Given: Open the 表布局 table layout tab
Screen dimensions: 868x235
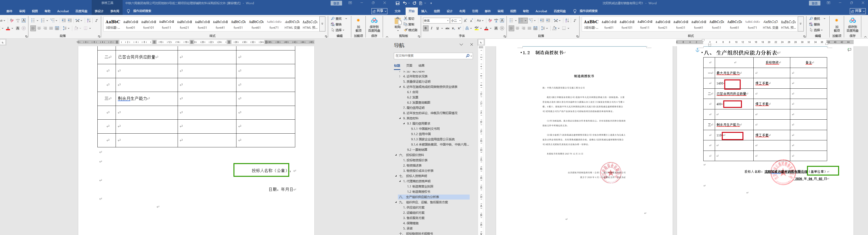Looking at the screenshot, I should (115, 11).
